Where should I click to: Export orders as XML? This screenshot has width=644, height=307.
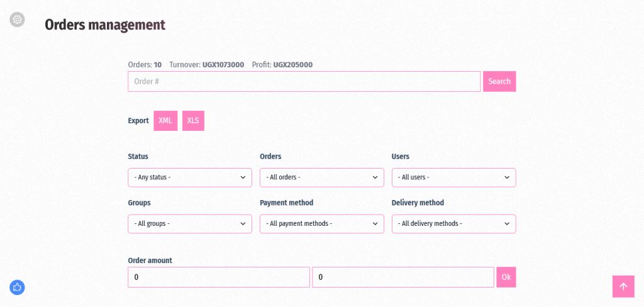click(x=165, y=121)
